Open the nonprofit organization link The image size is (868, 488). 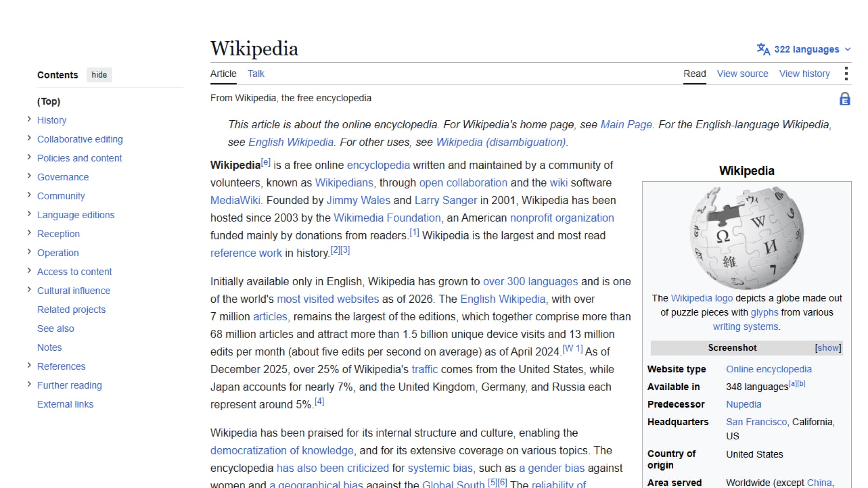click(x=562, y=218)
